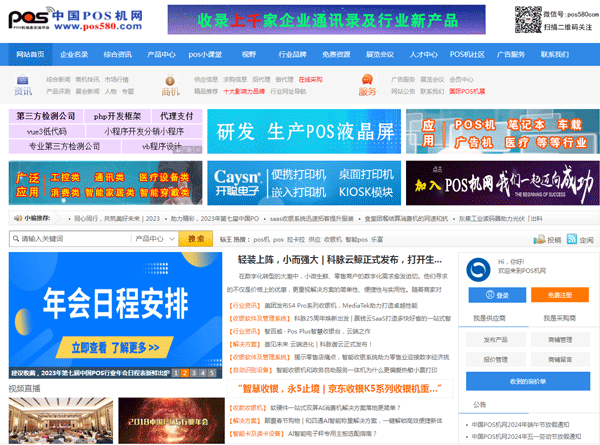Viewport: 600px width, 445px height.
Task: Select pos小课堂 nav item
Action: tap(205, 54)
